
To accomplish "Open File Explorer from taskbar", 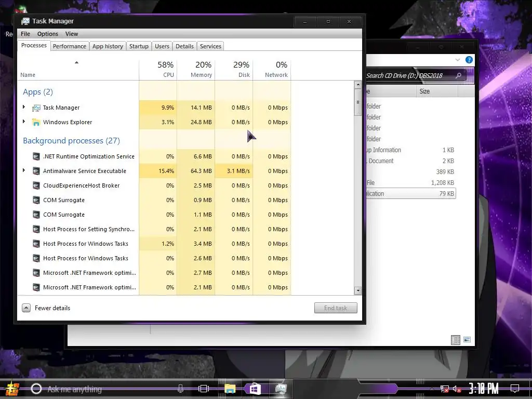I will (230, 389).
